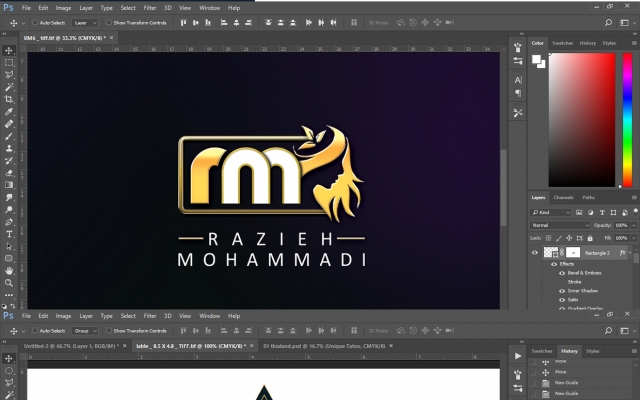This screenshot has width=640, height=400.
Task: Click foreground color swatch in Color panel
Action: [536, 60]
